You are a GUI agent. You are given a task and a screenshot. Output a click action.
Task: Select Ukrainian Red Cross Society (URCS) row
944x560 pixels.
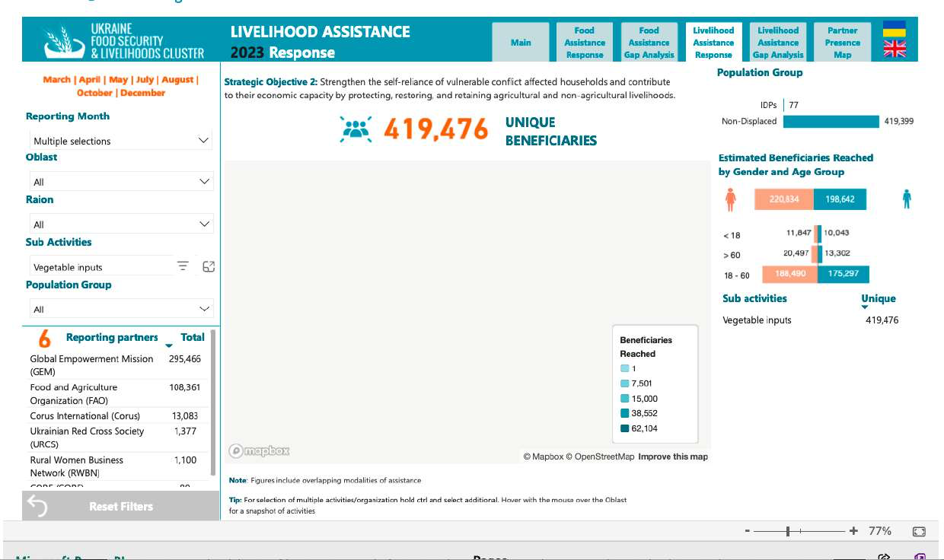coord(116,437)
